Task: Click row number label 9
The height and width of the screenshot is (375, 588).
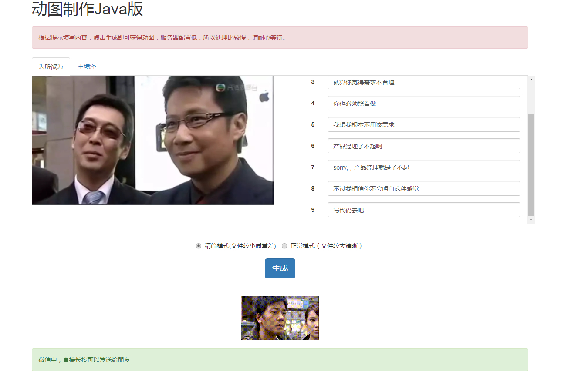Action: click(313, 210)
